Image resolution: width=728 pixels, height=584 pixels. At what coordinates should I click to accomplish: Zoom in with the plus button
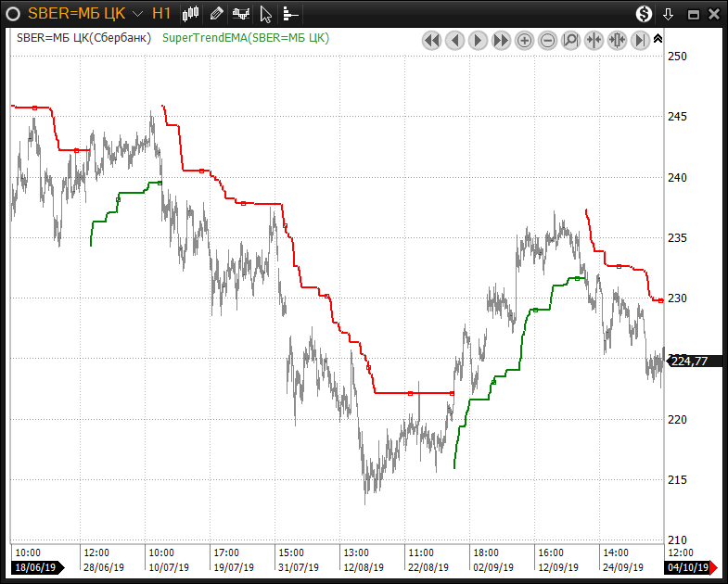[524, 40]
